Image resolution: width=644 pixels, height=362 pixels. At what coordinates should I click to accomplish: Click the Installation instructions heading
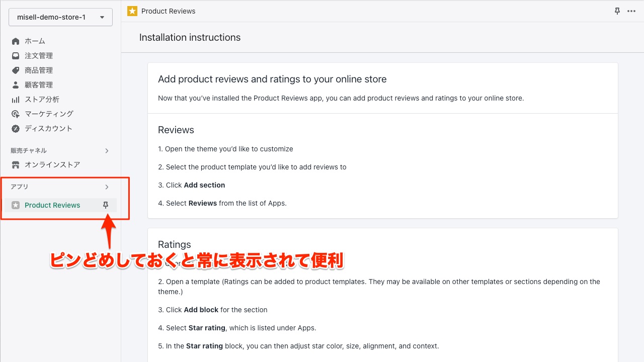190,38
